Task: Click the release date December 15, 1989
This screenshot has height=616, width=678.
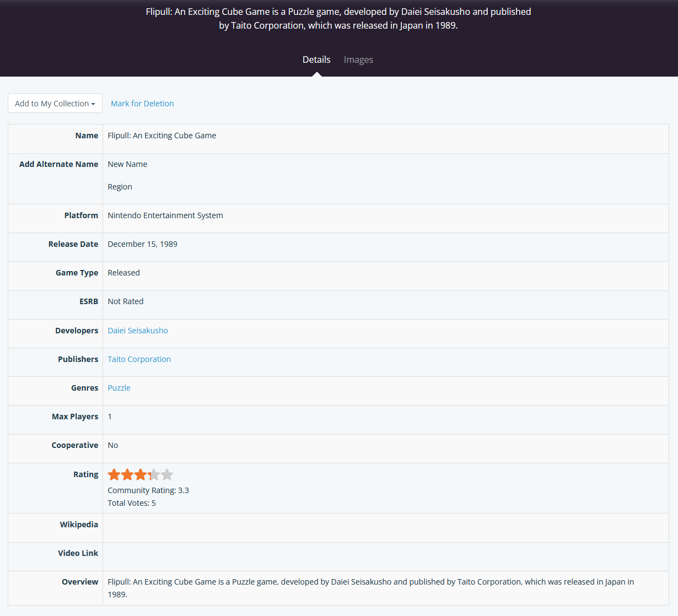Action: (142, 244)
